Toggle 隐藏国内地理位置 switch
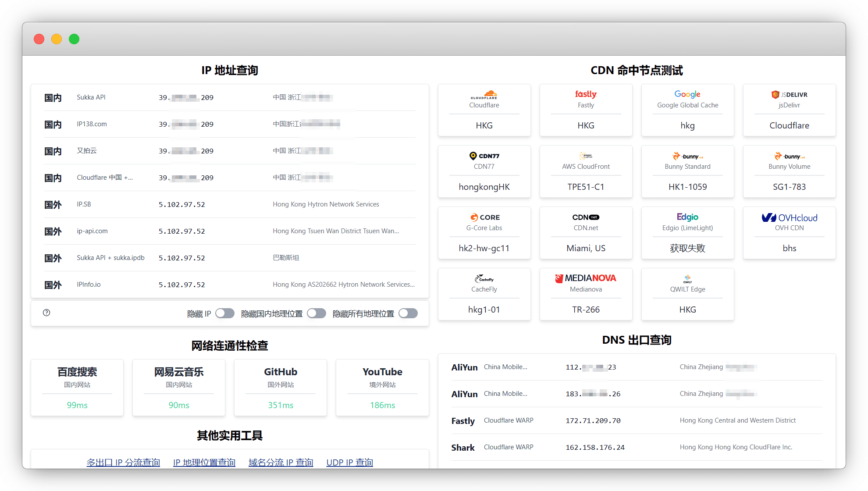 [316, 313]
